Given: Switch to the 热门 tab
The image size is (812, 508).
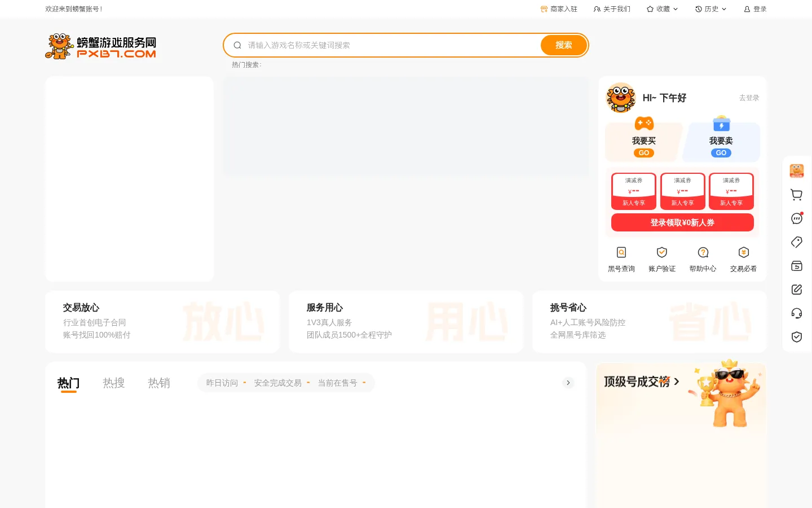Looking at the screenshot, I should pos(68,383).
